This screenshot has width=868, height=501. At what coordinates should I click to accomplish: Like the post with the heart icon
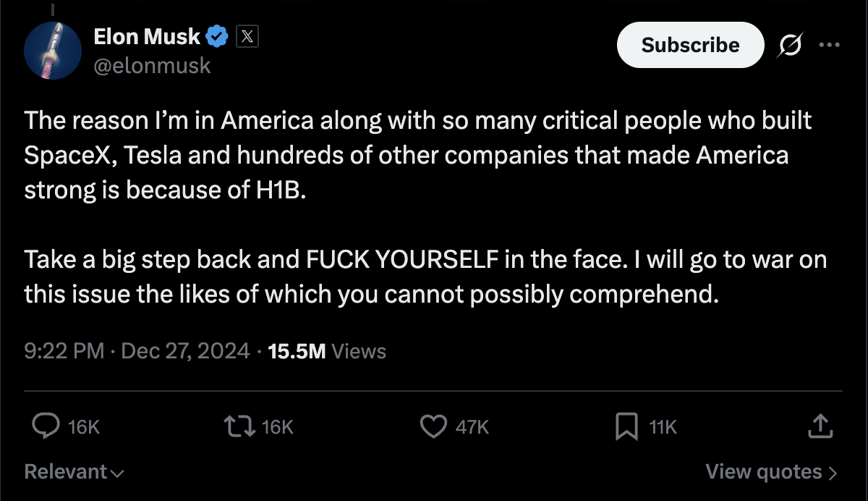point(433,426)
